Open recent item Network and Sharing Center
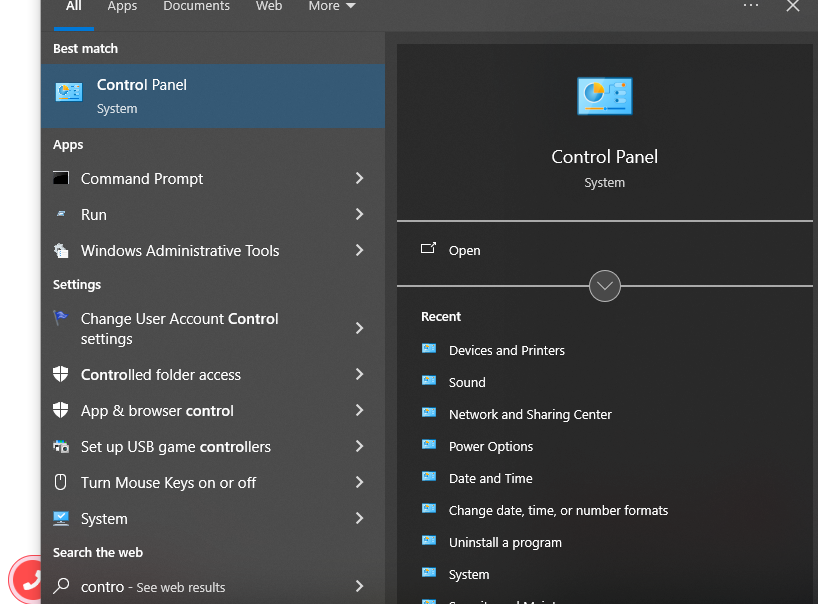 pyautogui.click(x=530, y=415)
